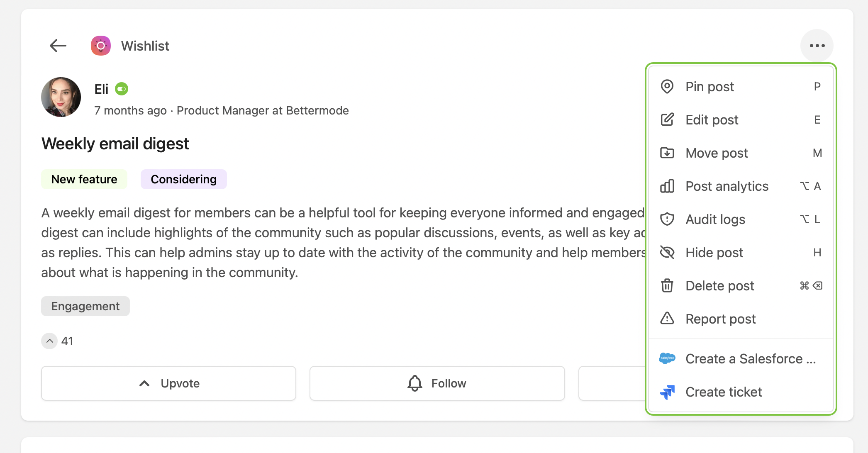Image resolution: width=868 pixels, height=453 pixels.
Task: Click the Wishlist community icon
Action: pos(101,46)
